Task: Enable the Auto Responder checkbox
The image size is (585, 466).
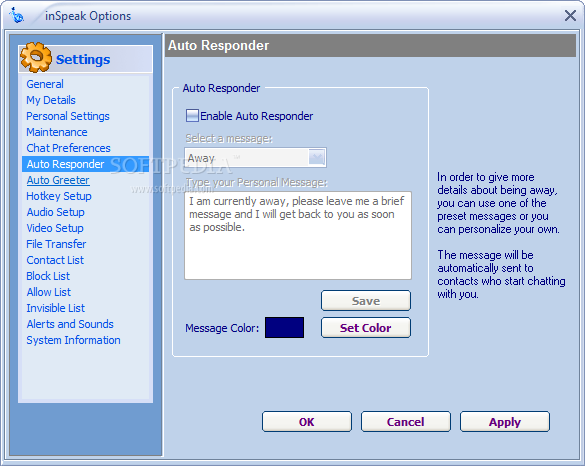Action: coord(192,116)
